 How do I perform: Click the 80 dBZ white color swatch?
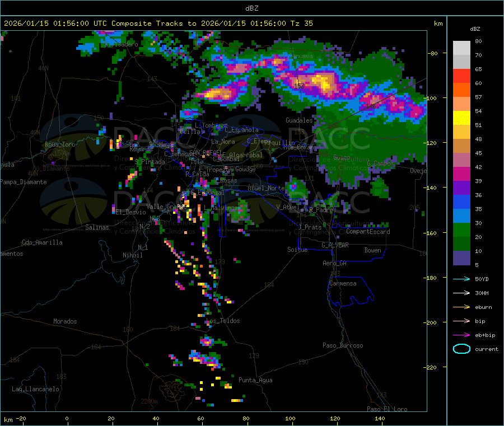click(x=461, y=48)
